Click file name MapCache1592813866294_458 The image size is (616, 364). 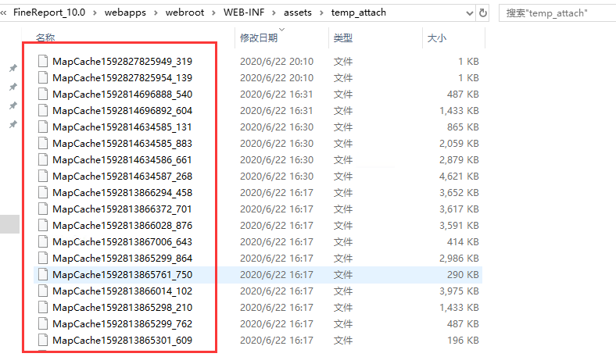[x=122, y=192]
